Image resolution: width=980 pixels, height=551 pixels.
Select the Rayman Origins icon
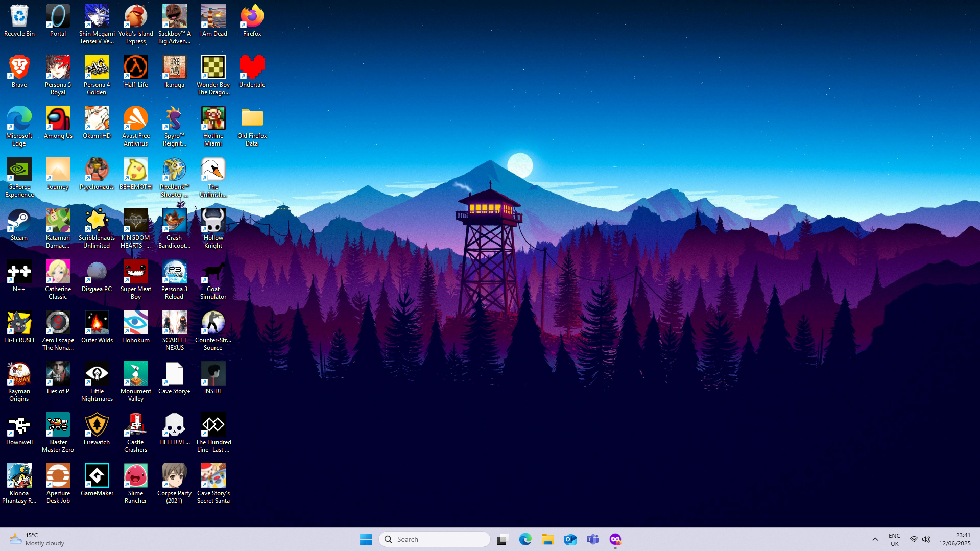[19, 374]
